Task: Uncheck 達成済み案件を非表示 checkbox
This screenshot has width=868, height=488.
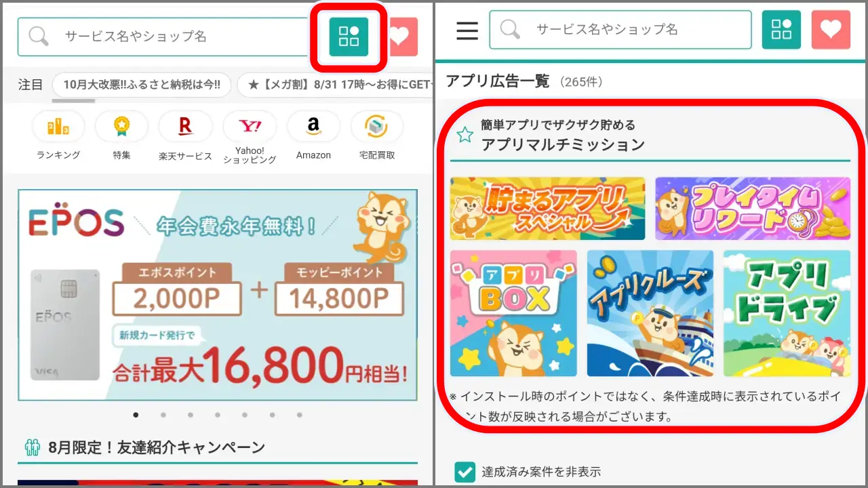Action: 465,472
